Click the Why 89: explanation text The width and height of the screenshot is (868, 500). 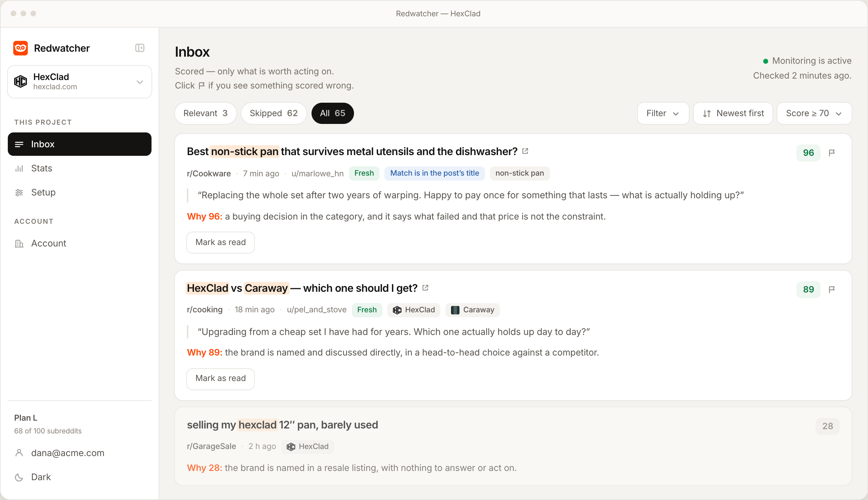393,352
